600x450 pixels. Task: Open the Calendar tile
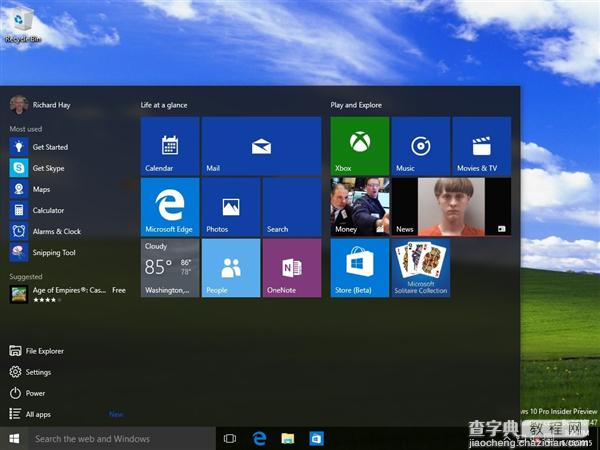(x=170, y=146)
